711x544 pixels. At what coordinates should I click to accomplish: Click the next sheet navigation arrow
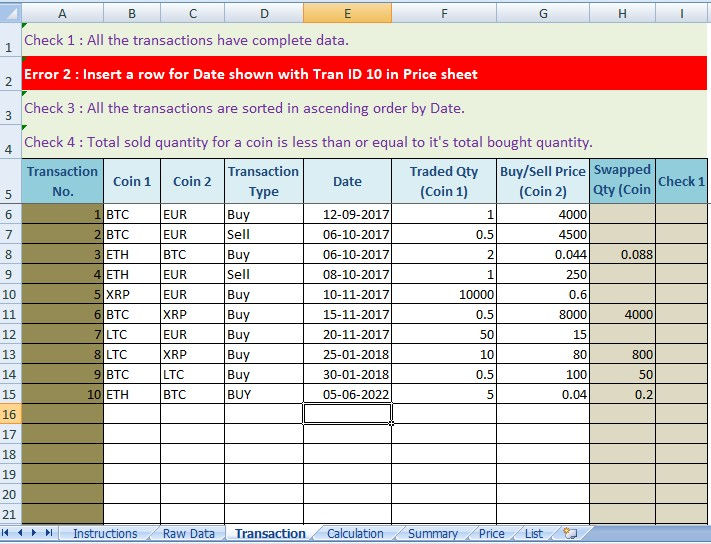click(x=34, y=533)
